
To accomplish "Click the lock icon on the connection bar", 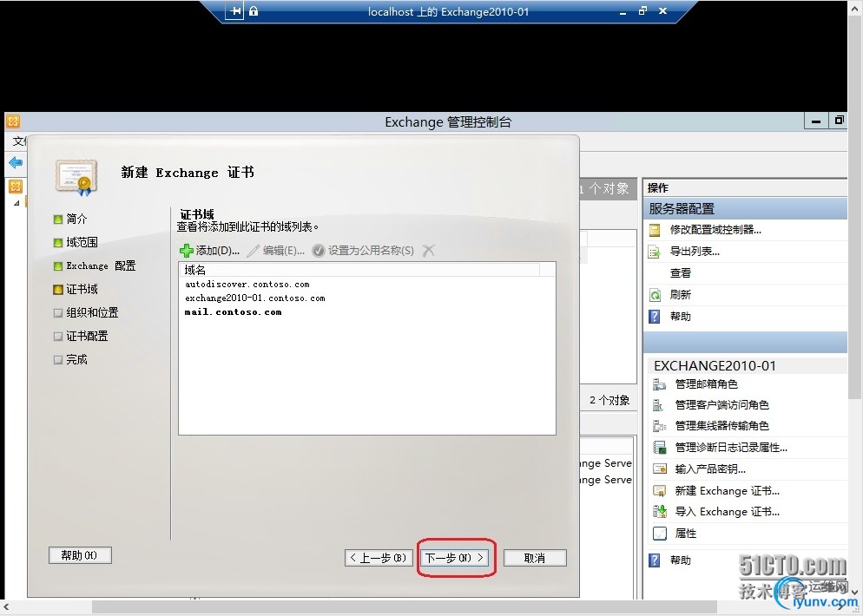I will 254,11.
